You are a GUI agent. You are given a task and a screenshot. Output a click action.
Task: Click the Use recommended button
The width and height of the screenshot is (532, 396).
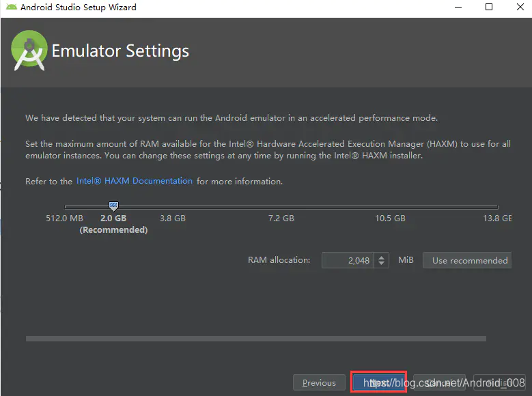point(467,260)
